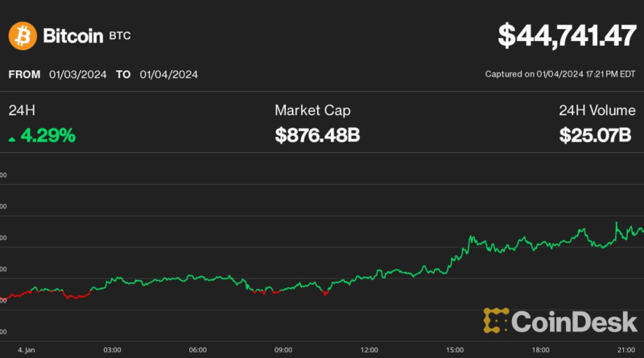Click the $876.48B market cap value
Screen dimensions: 644x358
pyautogui.click(x=317, y=135)
